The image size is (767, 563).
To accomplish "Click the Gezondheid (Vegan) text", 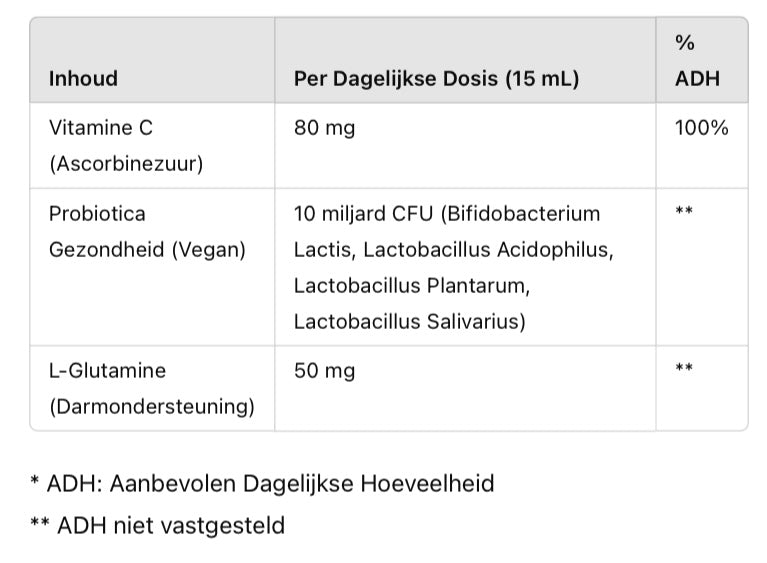I will tap(147, 250).
